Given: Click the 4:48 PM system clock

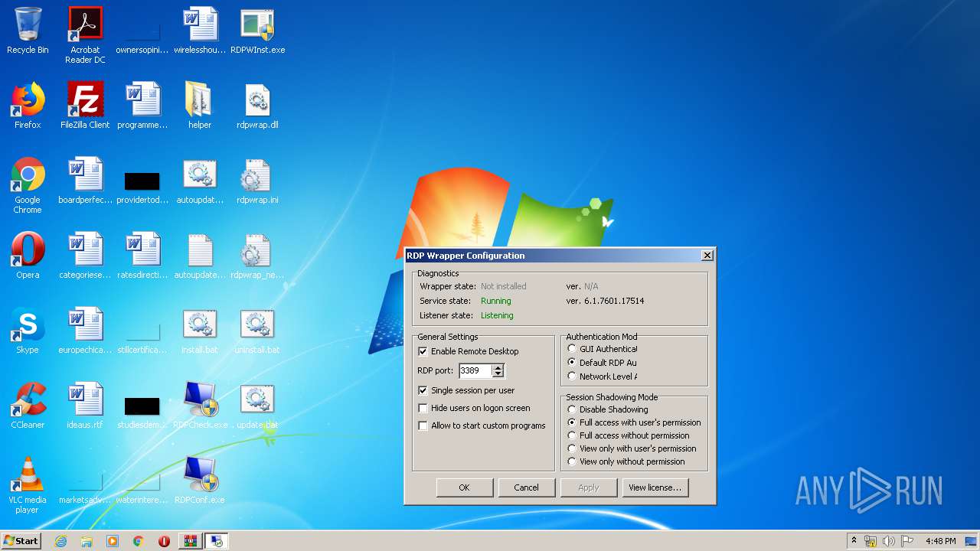Looking at the screenshot, I should point(940,541).
